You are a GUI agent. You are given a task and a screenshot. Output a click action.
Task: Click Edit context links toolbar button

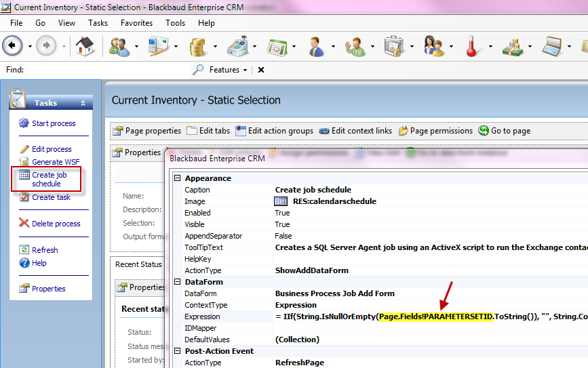pos(355,131)
